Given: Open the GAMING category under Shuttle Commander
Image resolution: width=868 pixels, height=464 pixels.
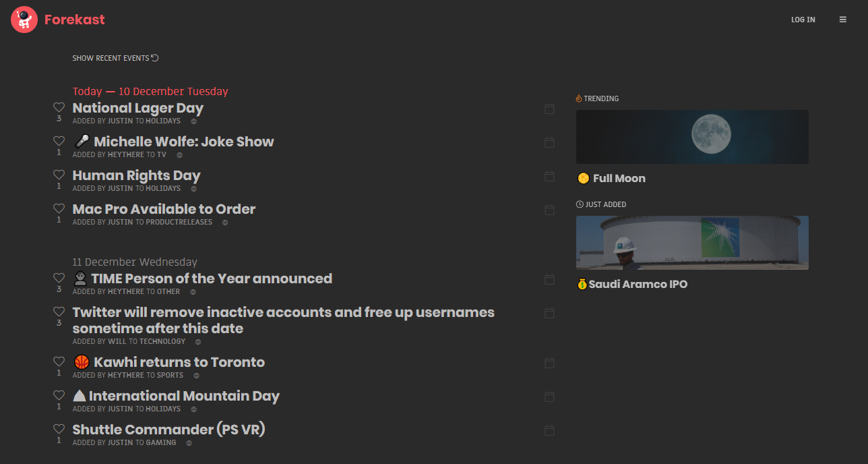Looking at the screenshot, I should pyautogui.click(x=161, y=443).
